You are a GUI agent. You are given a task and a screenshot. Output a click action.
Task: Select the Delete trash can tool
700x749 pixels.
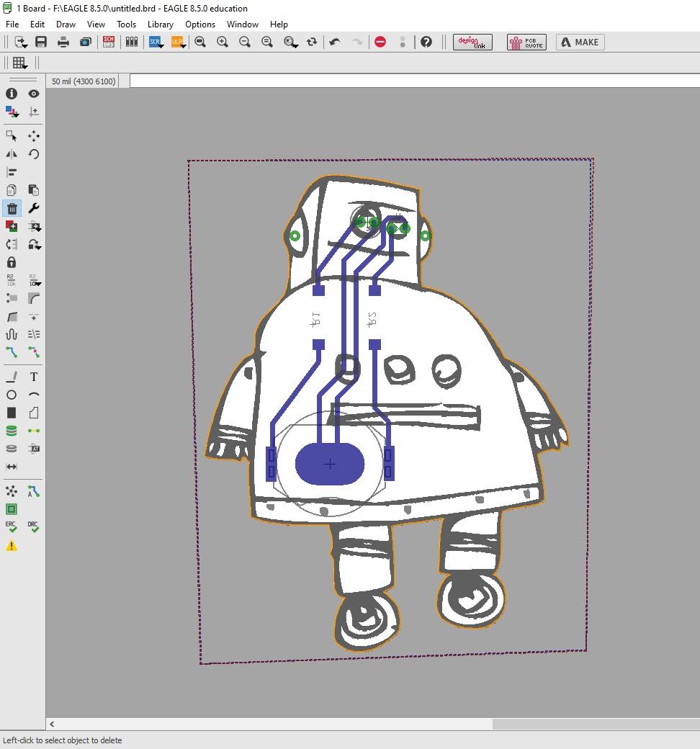tap(12, 208)
